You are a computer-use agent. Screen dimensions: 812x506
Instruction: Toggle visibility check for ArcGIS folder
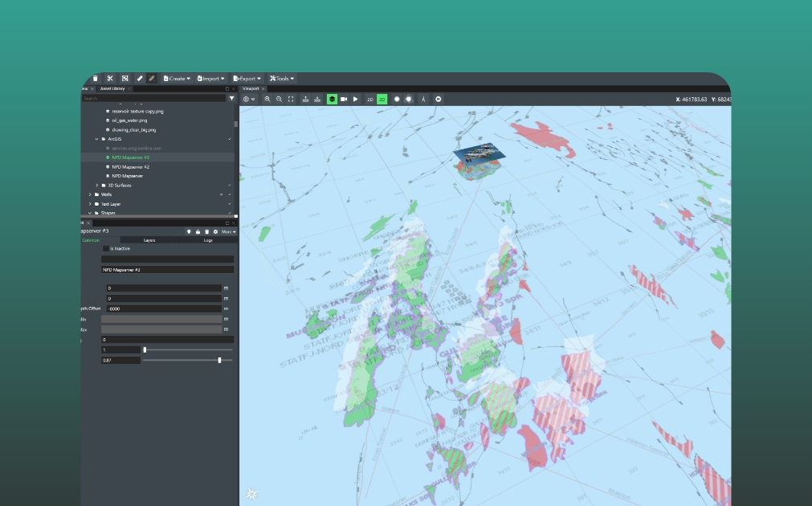pos(230,139)
